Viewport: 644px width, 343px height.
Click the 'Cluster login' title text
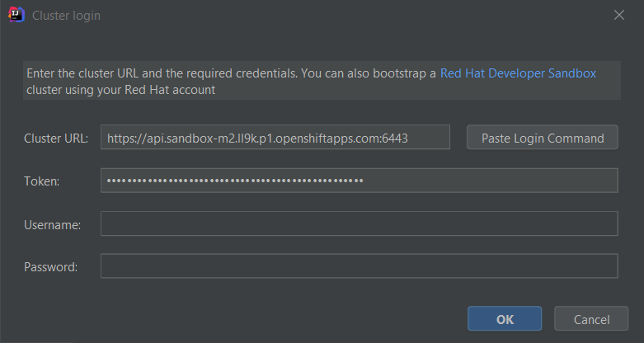(x=66, y=16)
